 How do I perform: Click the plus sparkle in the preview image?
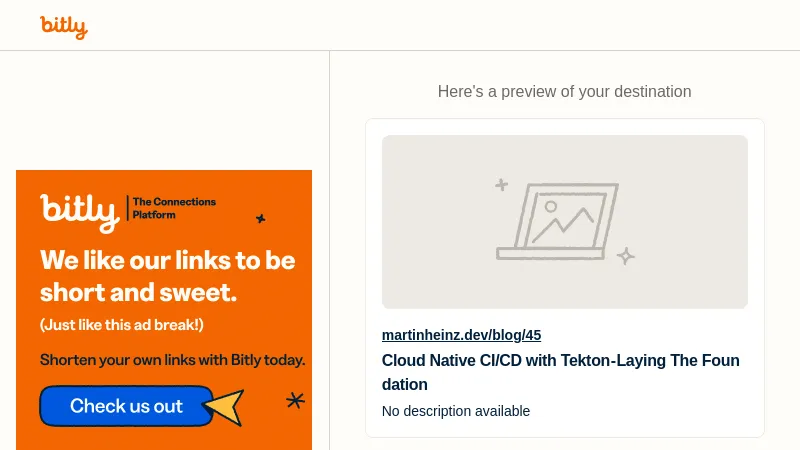(x=502, y=185)
